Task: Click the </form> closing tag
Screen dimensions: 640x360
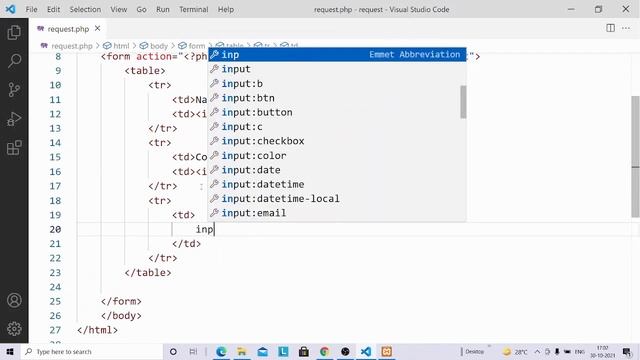Action: point(121,301)
